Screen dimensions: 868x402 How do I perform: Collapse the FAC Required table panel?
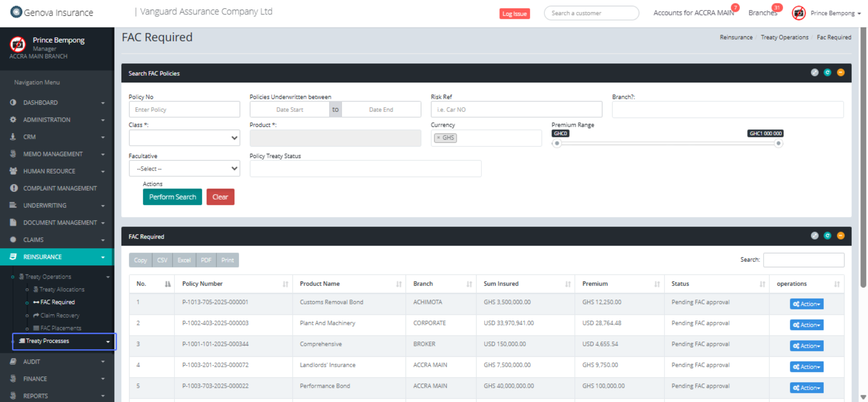pyautogui.click(x=840, y=236)
